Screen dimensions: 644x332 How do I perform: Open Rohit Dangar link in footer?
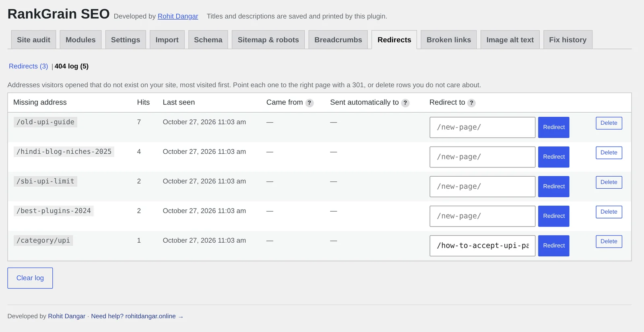pos(67,316)
